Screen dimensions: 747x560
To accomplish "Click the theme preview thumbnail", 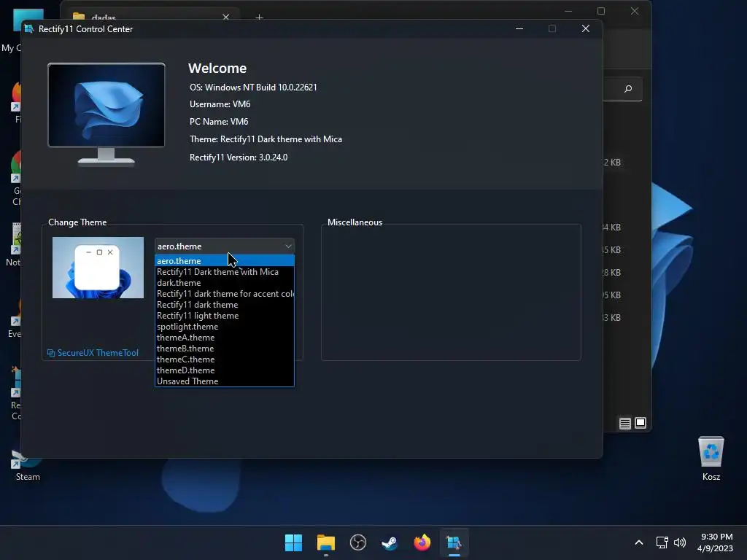I will pyautogui.click(x=98, y=268).
